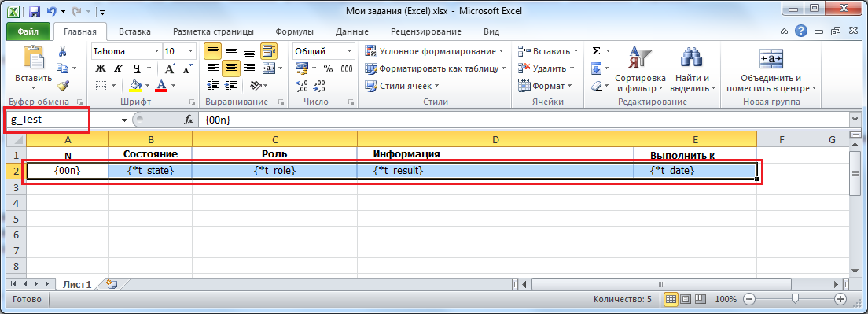868x314 pixels.
Task: Click the Page Layout view button
Action: [685, 299]
